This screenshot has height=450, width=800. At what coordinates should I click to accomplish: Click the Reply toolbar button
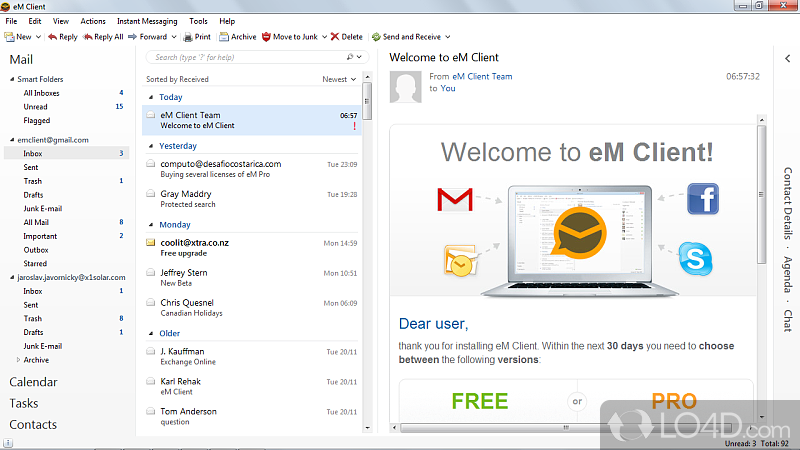pyautogui.click(x=62, y=37)
